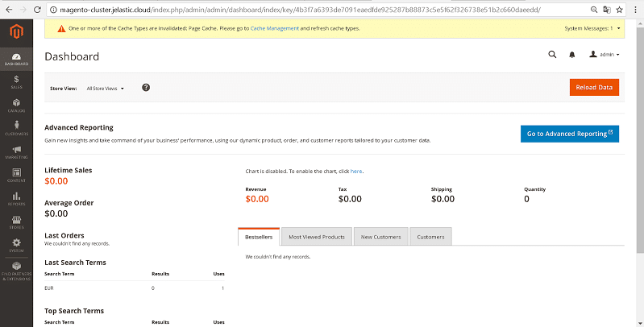Click Go to Advanced Reporting button
Image resolution: width=644 pixels, height=327 pixels.
(x=569, y=134)
